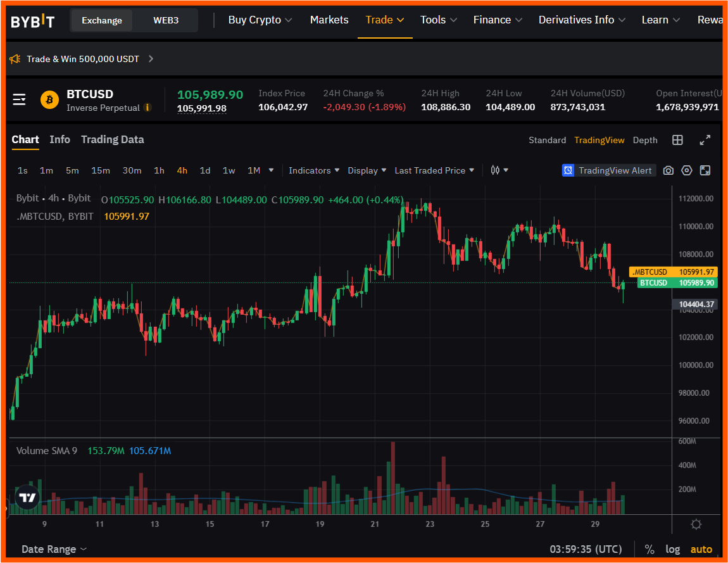Open price scale settings gear icon

click(x=696, y=524)
